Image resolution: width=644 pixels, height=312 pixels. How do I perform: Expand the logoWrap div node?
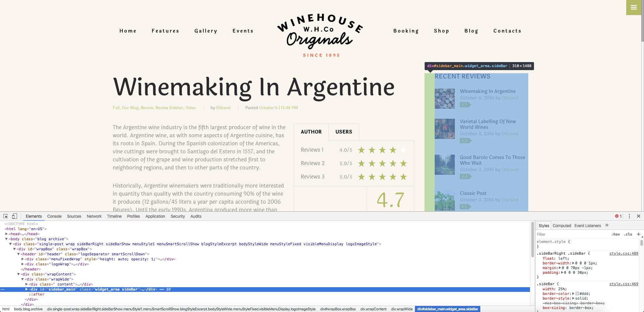(22, 264)
